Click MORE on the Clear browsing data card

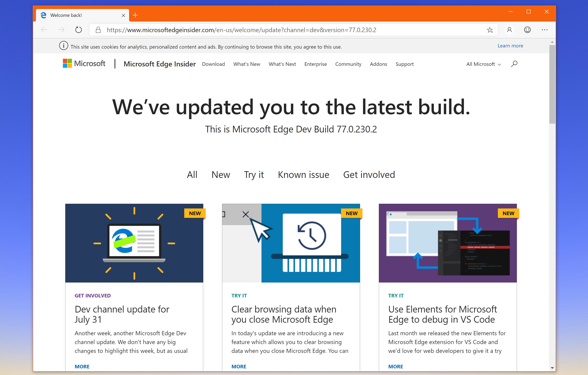[239, 366]
